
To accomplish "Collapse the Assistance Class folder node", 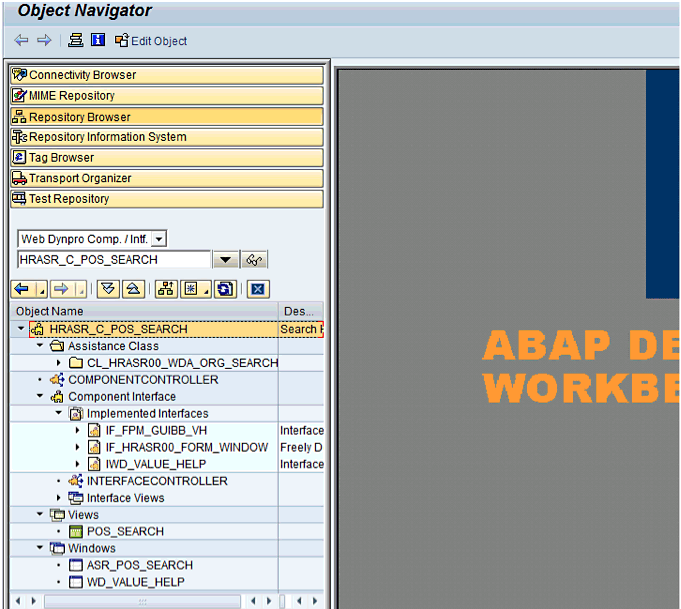I will point(41,346).
